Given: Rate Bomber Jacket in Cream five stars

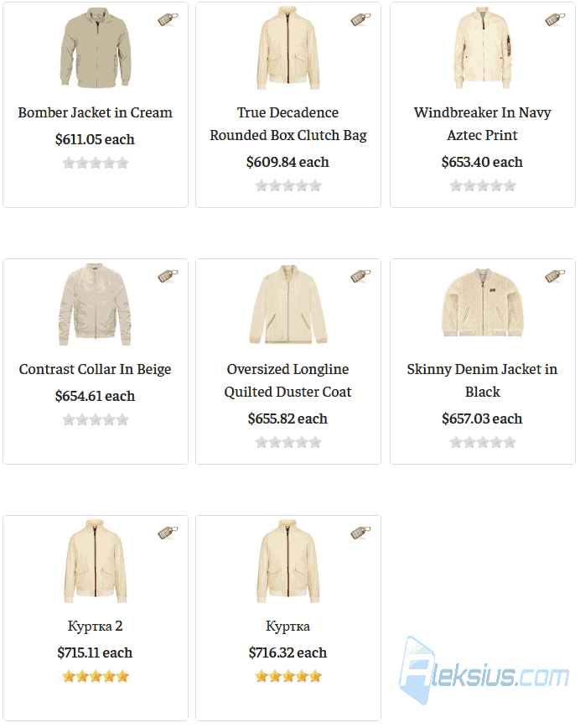Looking at the screenshot, I should [x=122, y=164].
